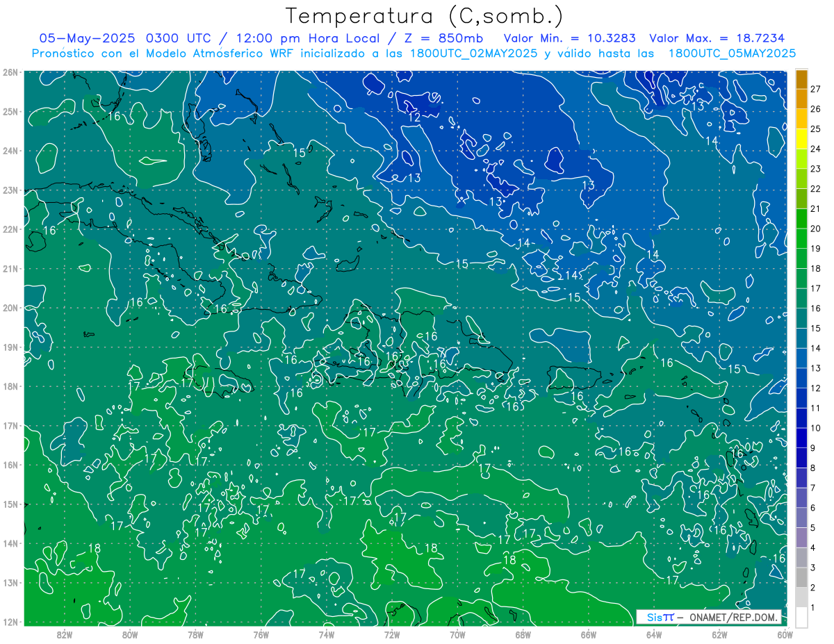Image resolution: width=834 pixels, height=644 pixels.
Task: Click the '1800UTC_05MAY2025' valid-until time
Action: 733,53
